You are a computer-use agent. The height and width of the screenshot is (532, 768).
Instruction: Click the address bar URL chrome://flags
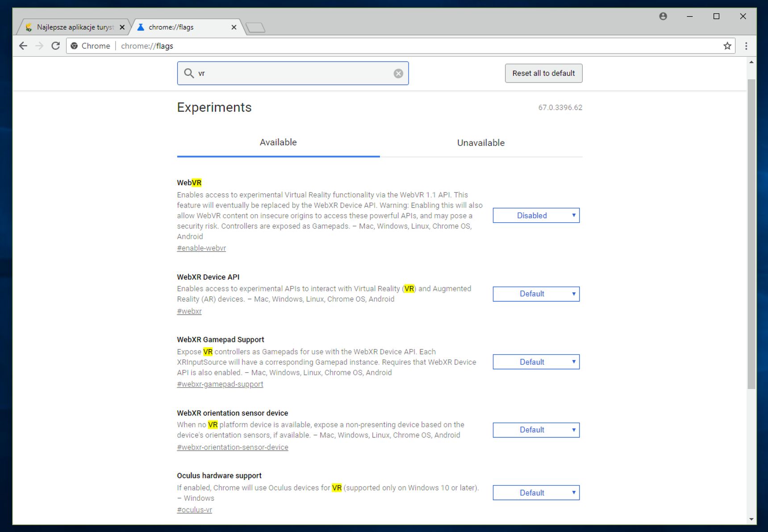click(x=147, y=46)
